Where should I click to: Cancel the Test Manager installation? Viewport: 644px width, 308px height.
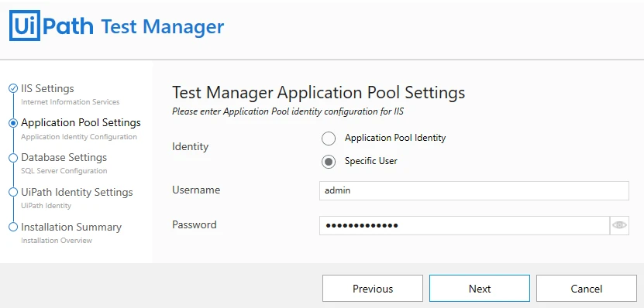pos(587,289)
